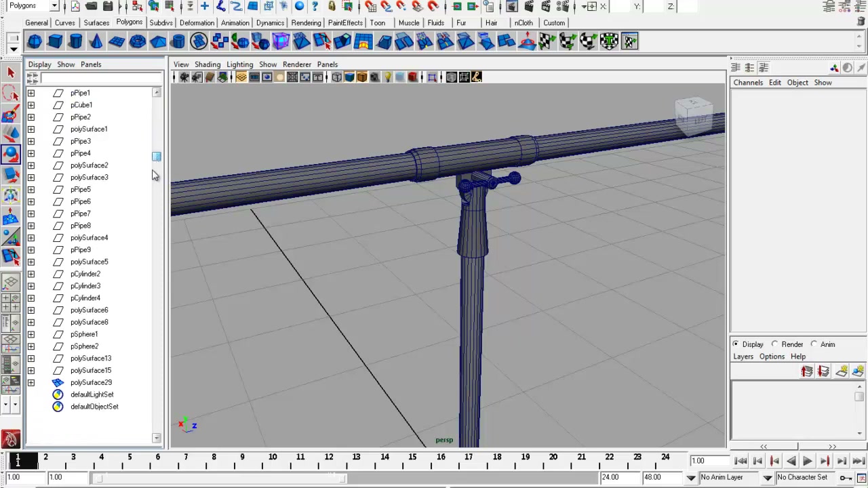The height and width of the screenshot is (488, 868).
Task: Click the play forward button
Action: pyautogui.click(x=808, y=461)
